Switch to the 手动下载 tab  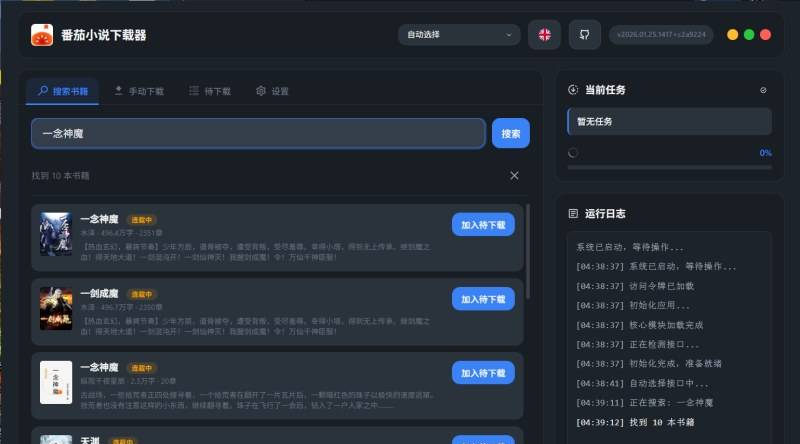pos(139,91)
